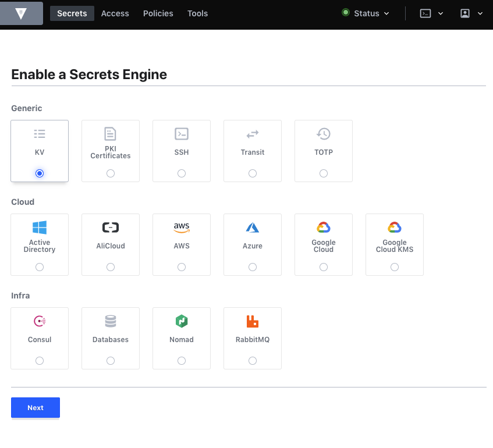Open the user profile icon in header

(x=465, y=13)
